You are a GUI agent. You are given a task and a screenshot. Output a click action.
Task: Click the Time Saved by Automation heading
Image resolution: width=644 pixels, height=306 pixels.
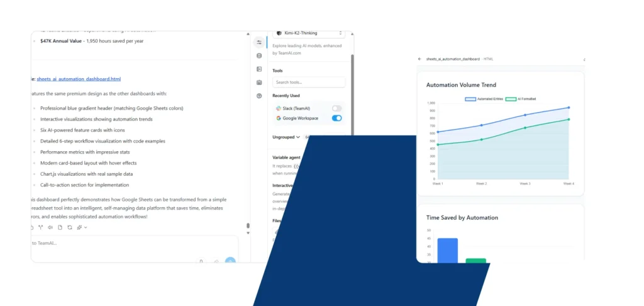click(462, 218)
